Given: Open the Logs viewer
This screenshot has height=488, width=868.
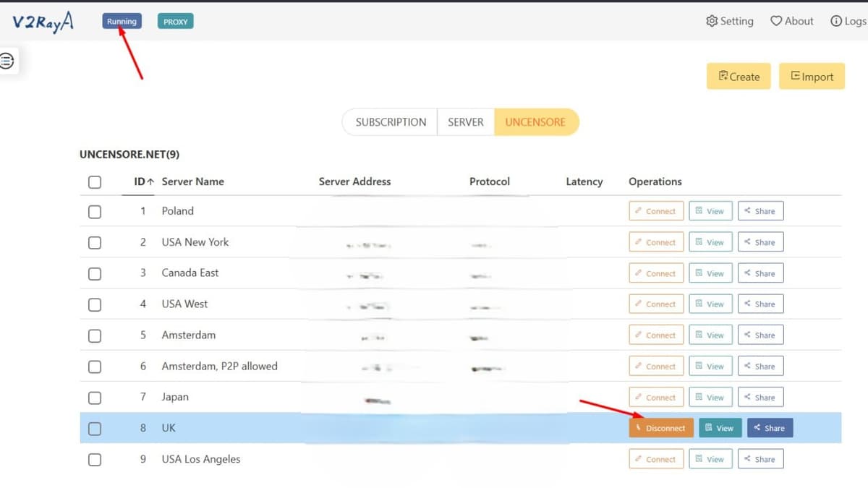Looking at the screenshot, I should [x=848, y=21].
